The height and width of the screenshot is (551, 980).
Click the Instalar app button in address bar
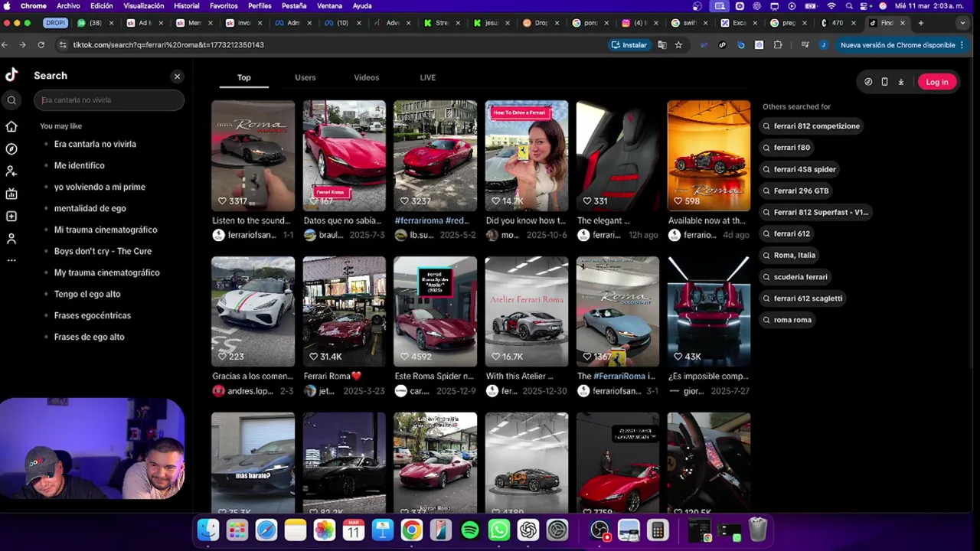click(x=629, y=45)
